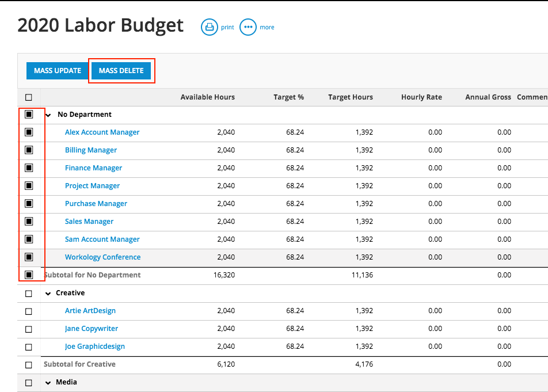
Task: Uncheck Billing Manager row checkbox
Action: click(29, 150)
